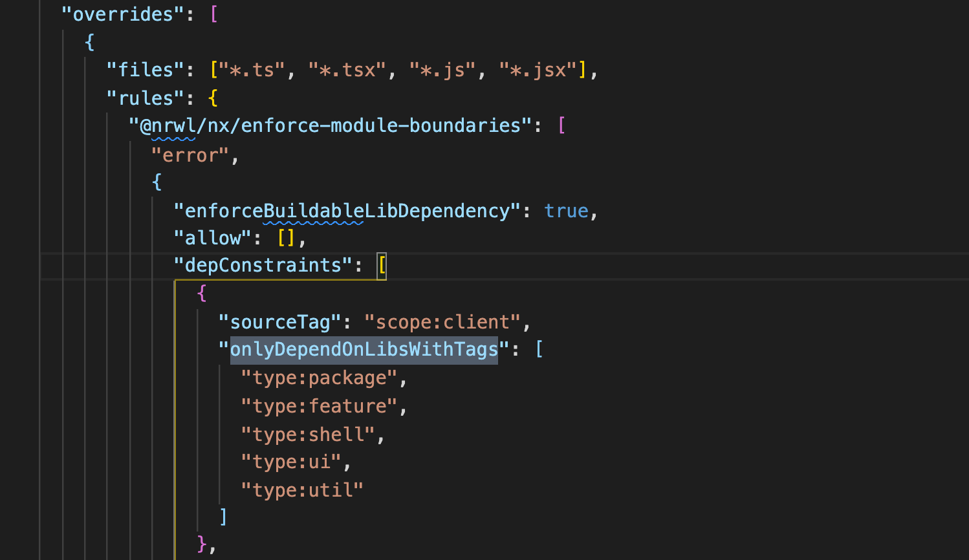969x560 pixels.
Task: Click the true value of enforceBuildableLibDependency
Action: click(x=566, y=210)
